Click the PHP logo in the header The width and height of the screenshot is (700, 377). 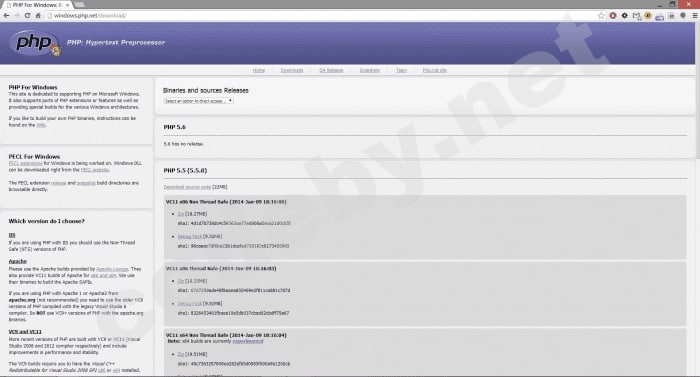[35, 43]
